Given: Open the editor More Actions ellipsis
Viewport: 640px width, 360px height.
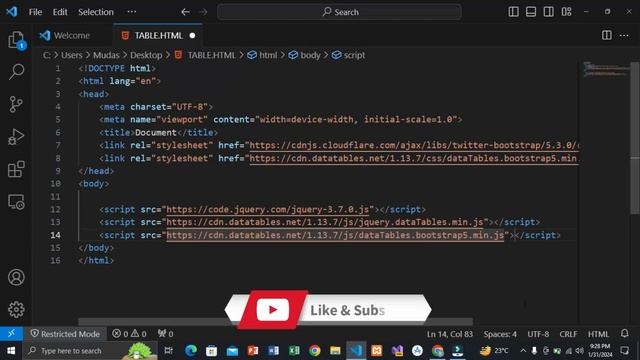Looking at the screenshot, I should pos(624,36).
